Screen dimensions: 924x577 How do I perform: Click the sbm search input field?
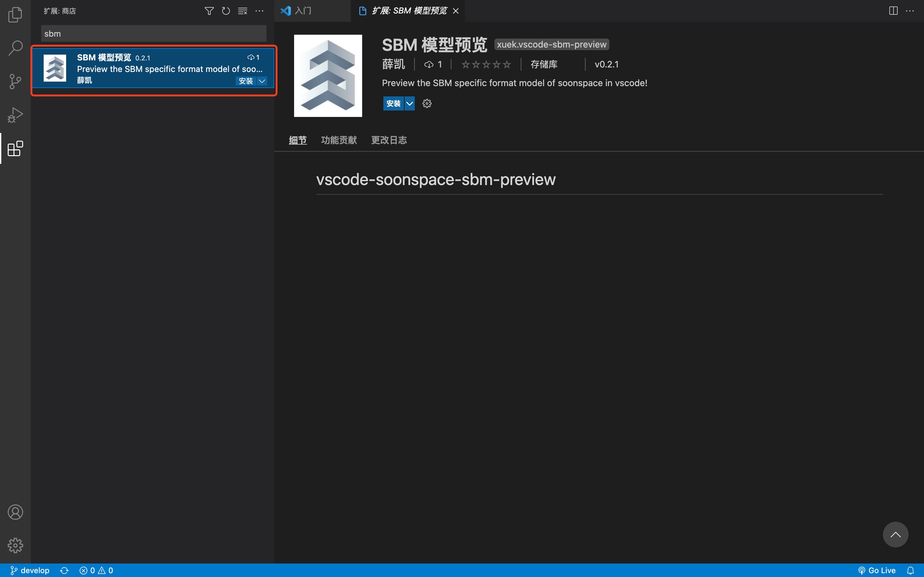(153, 33)
